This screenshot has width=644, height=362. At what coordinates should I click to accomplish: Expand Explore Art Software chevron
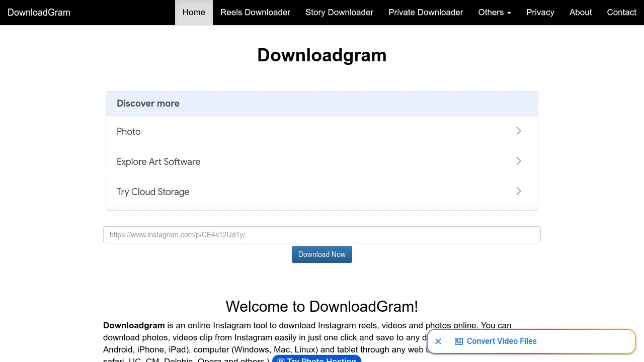click(x=519, y=161)
